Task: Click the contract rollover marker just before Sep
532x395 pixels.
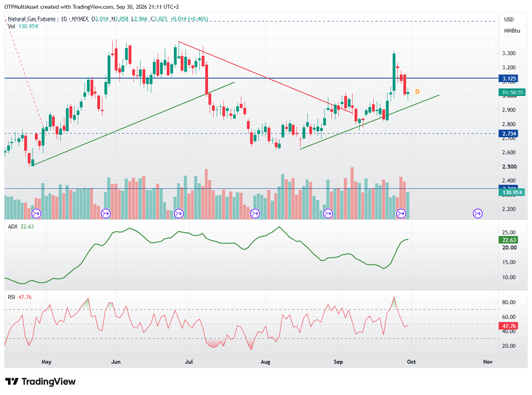Action: pos(328,214)
